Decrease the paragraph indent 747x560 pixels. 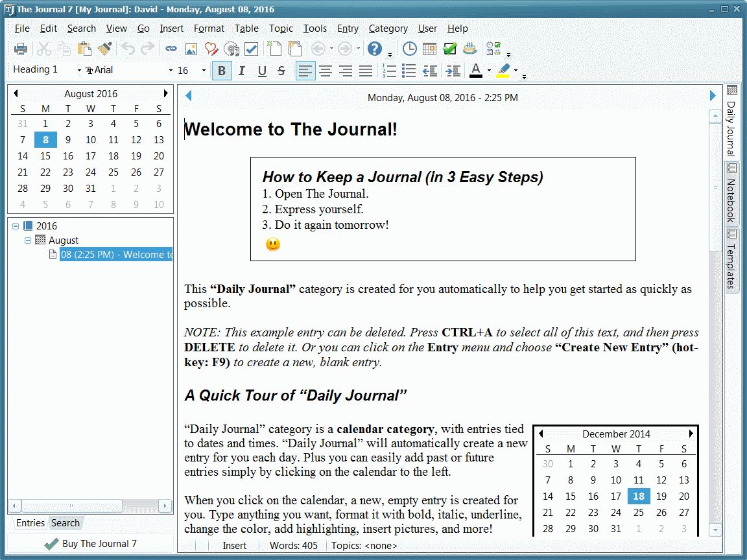pos(429,71)
